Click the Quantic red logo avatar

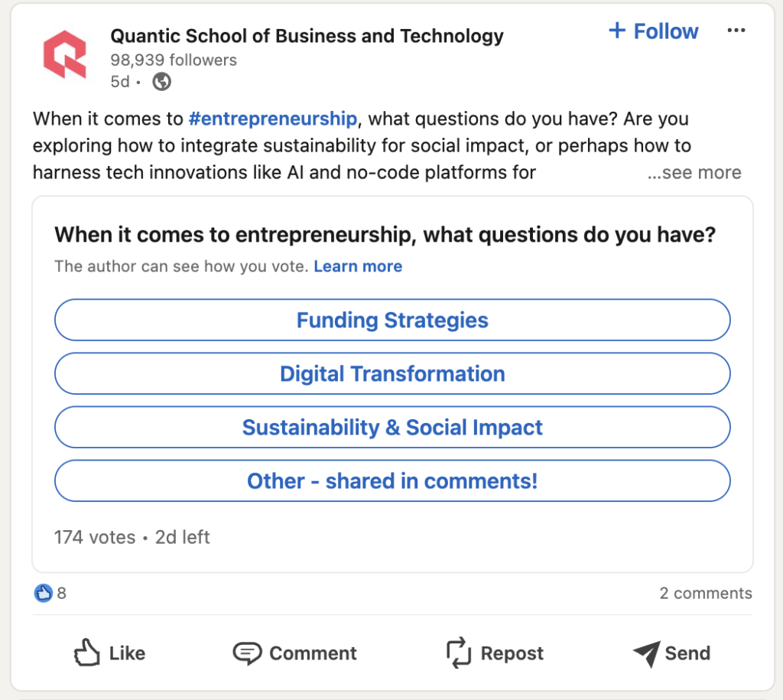(65, 54)
